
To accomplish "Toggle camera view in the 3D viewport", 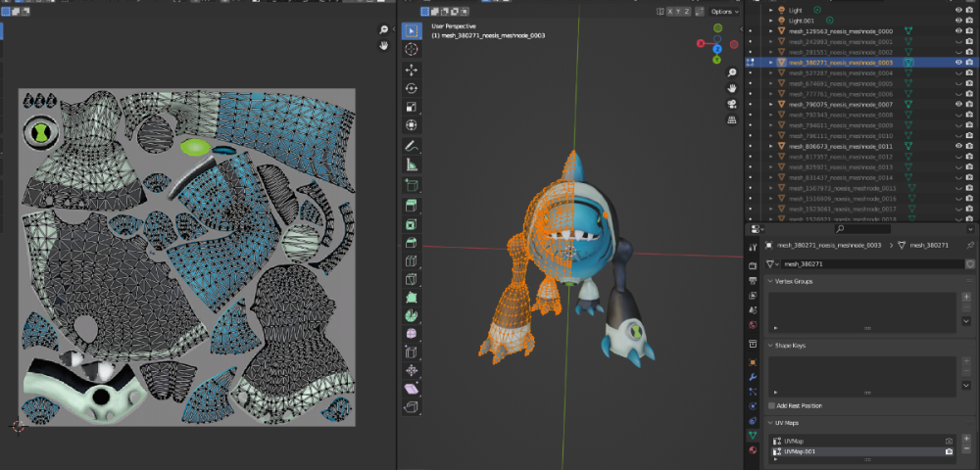I will point(732,104).
